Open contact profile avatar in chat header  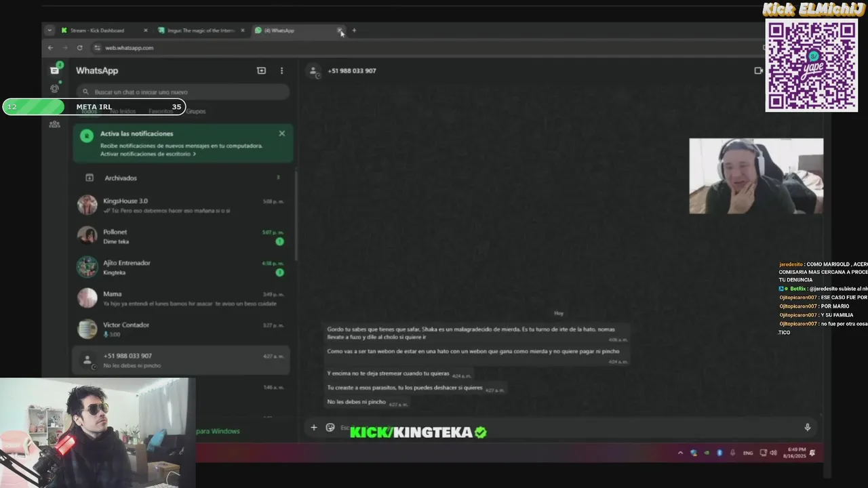[313, 70]
